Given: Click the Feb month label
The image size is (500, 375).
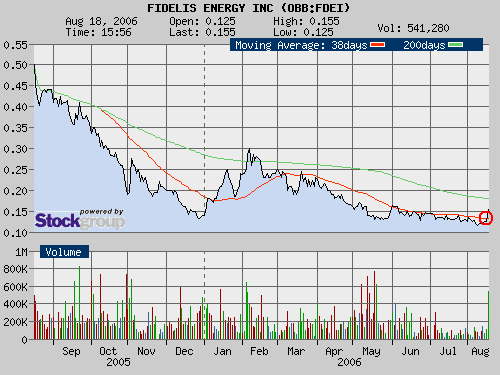Looking at the screenshot, I should coord(259,351).
